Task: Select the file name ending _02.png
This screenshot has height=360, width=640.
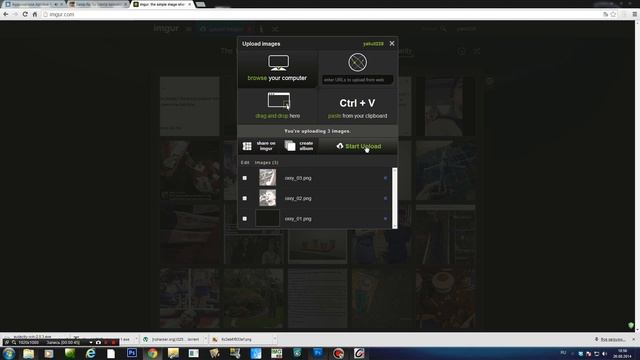Action: click(298, 199)
